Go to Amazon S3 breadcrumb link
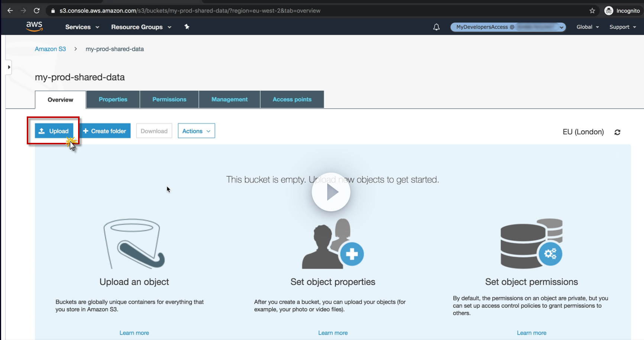Image resolution: width=644 pixels, height=340 pixels. point(50,49)
